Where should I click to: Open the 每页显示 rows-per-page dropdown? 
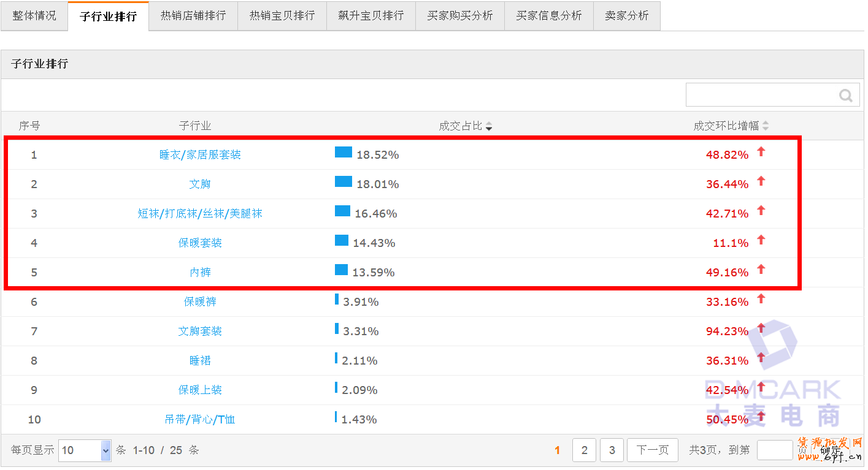[85, 450]
